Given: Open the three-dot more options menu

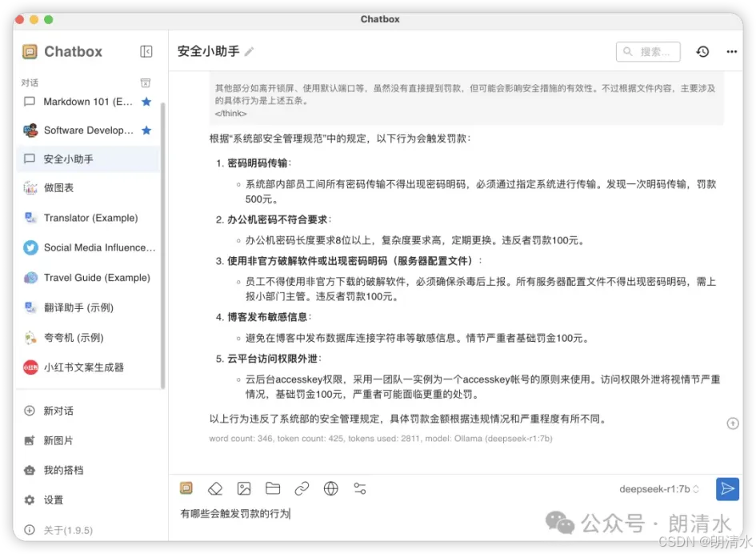Looking at the screenshot, I should (x=731, y=51).
